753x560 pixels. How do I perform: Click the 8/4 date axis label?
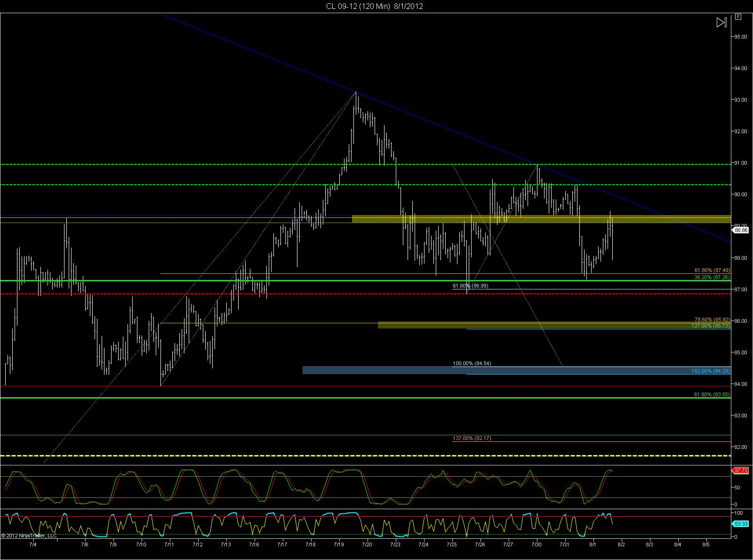pos(678,544)
